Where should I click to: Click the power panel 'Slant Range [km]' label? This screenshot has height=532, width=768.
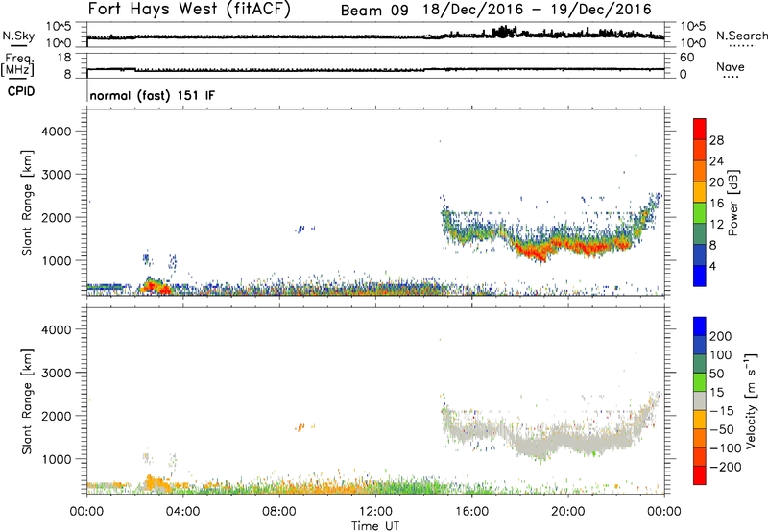coord(27,203)
